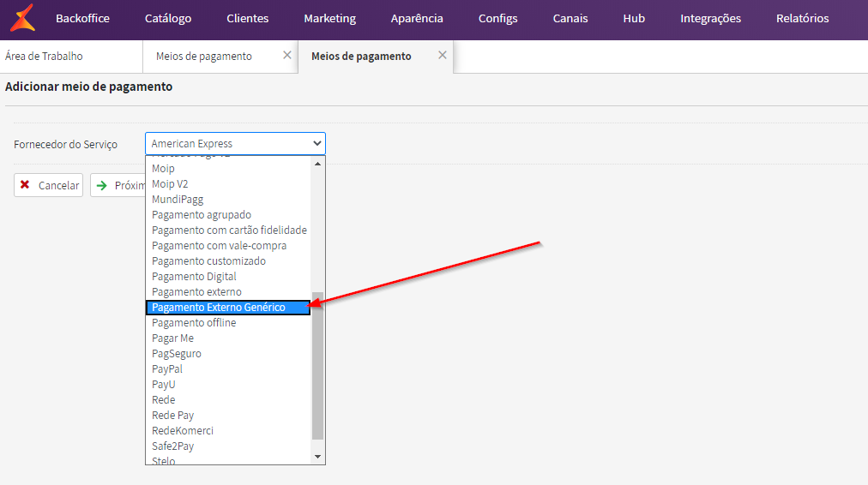
Task: Choose Pagamento offline option
Action: [228, 323]
